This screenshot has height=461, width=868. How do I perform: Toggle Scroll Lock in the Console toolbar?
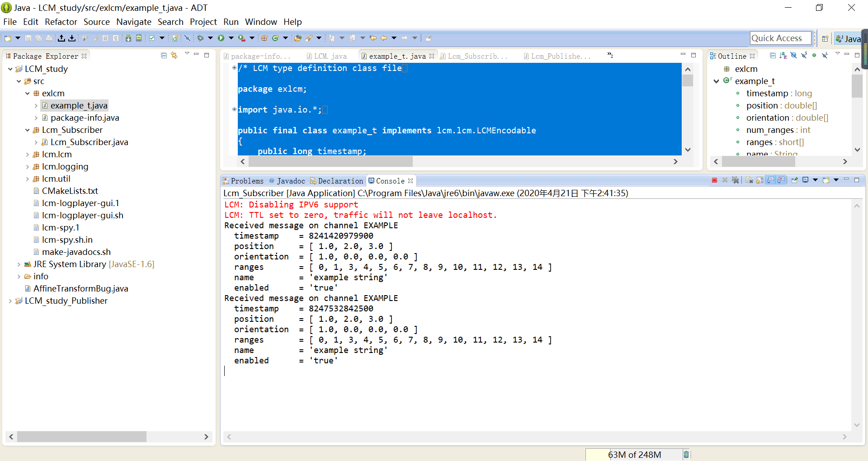tap(759, 179)
